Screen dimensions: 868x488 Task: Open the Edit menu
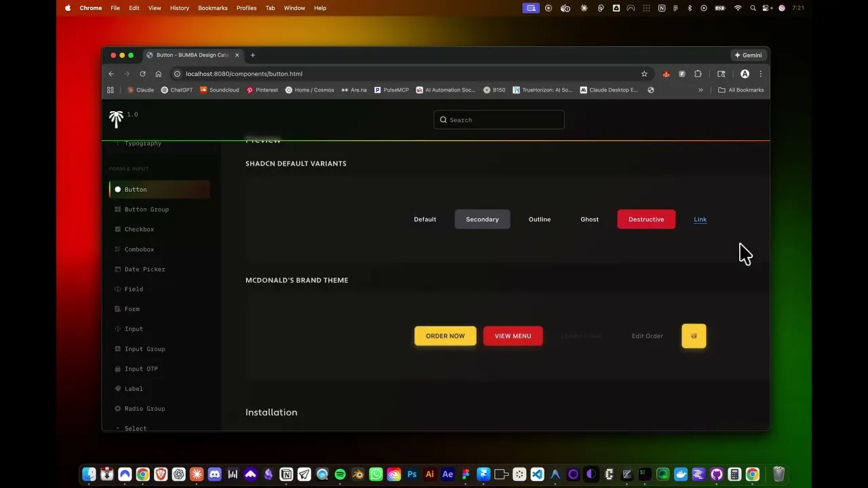click(134, 8)
